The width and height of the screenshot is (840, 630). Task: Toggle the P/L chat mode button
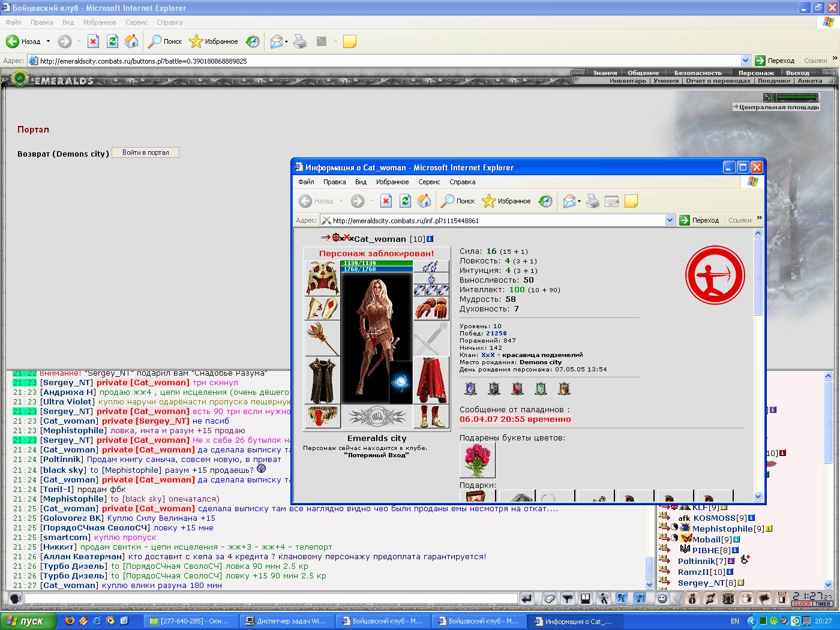(622, 598)
